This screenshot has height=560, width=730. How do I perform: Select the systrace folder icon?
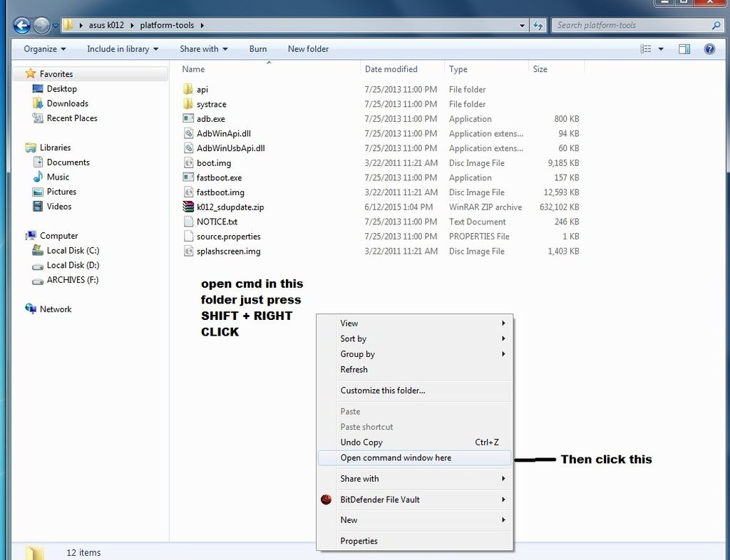pyautogui.click(x=188, y=104)
